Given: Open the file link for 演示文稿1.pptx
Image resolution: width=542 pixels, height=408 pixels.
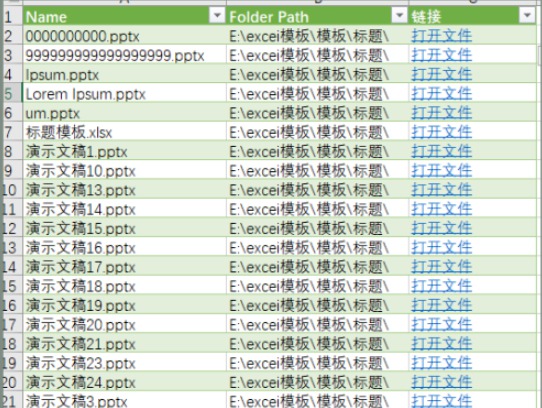Looking at the screenshot, I should (441, 151).
